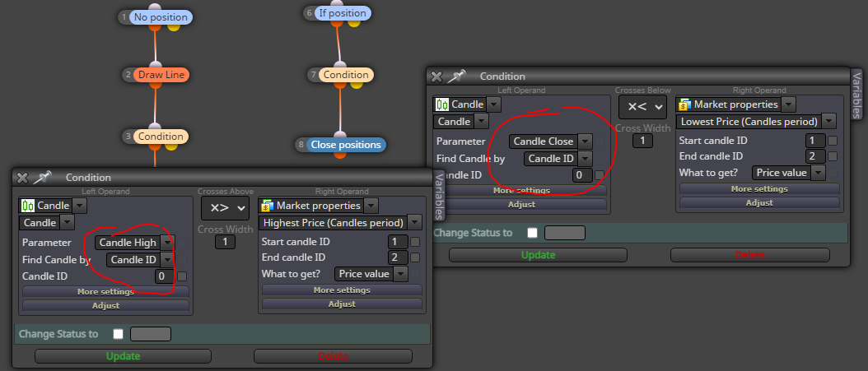
Task: Click Start candle ID field in lower-left panel
Action: [x=399, y=242]
